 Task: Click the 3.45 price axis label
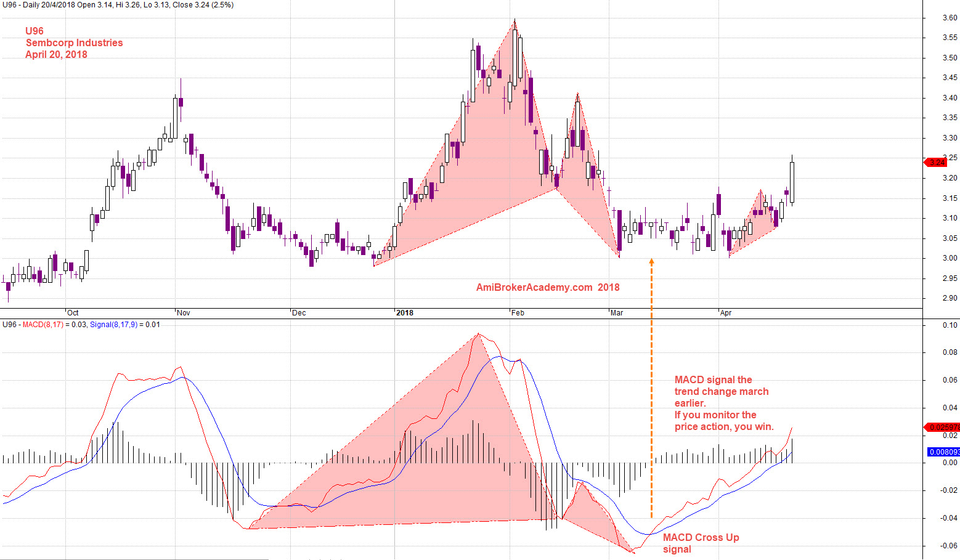coord(950,78)
